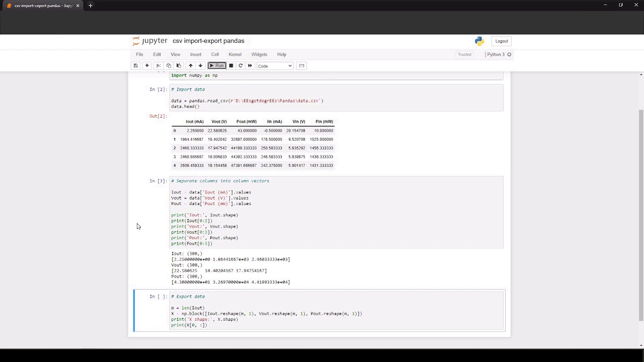Click the kernel idle indicator circle

tap(509, 54)
